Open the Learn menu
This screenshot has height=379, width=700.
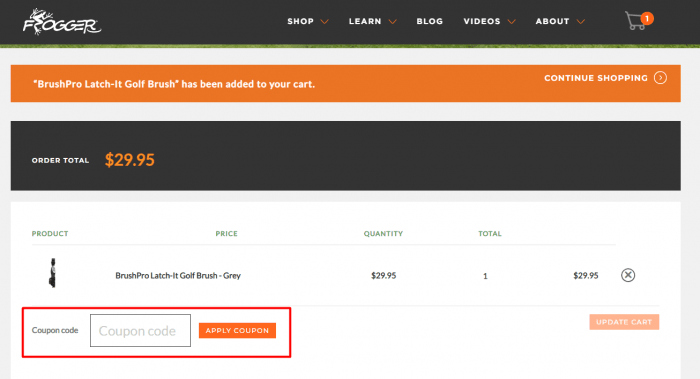coord(365,21)
